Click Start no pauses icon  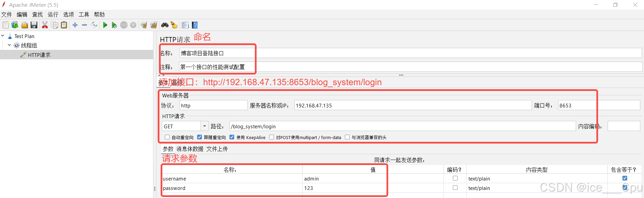pos(114,25)
